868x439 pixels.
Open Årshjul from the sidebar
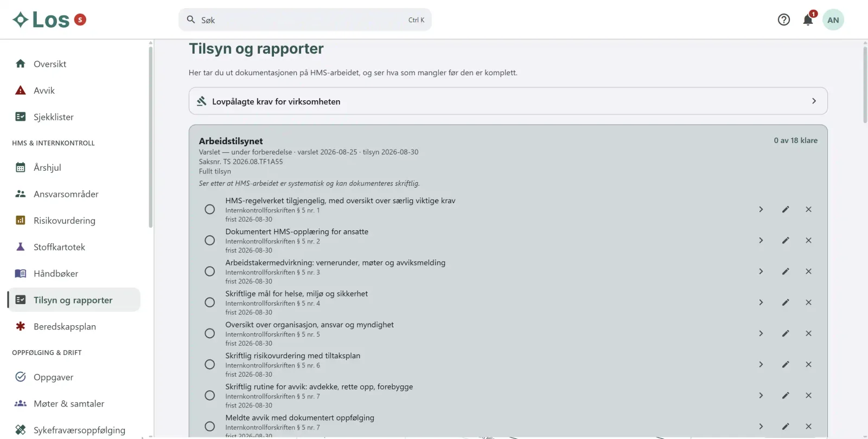[x=74, y=167]
